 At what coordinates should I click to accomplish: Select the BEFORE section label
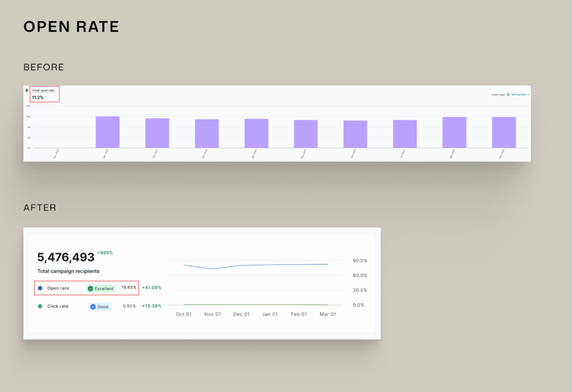tap(44, 67)
